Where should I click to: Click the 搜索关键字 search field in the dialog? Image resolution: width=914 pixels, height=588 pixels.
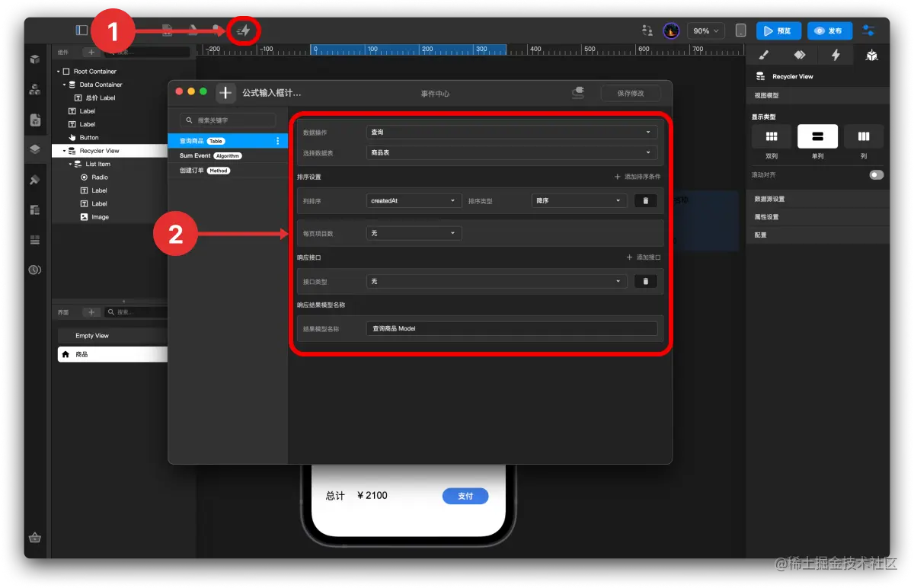pyautogui.click(x=228, y=120)
